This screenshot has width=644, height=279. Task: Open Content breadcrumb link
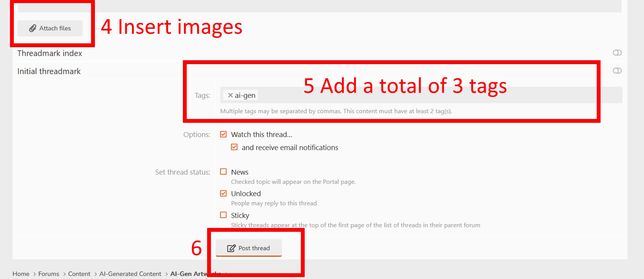click(79, 274)
